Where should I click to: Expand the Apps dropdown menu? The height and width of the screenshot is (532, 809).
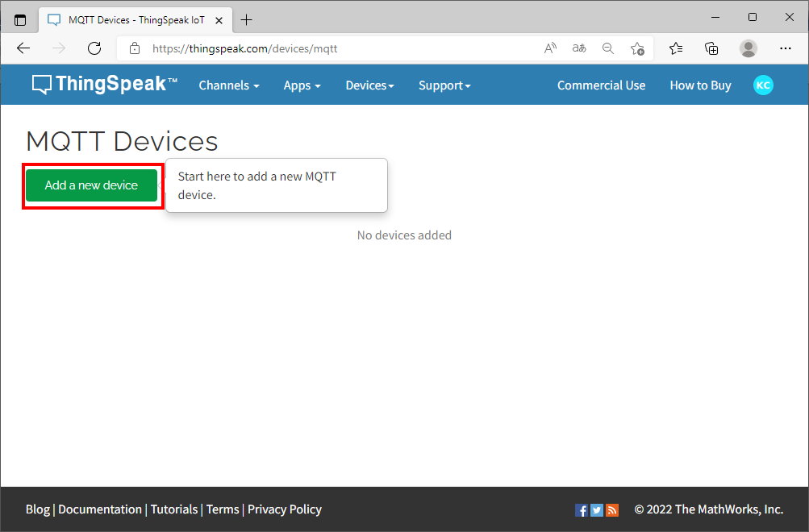point(302,85)
